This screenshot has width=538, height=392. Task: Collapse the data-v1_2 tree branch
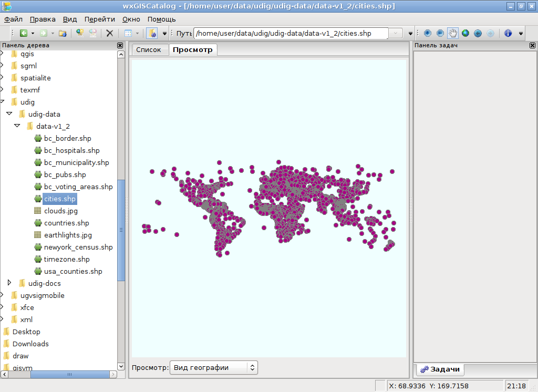click(x=16, y=126)
